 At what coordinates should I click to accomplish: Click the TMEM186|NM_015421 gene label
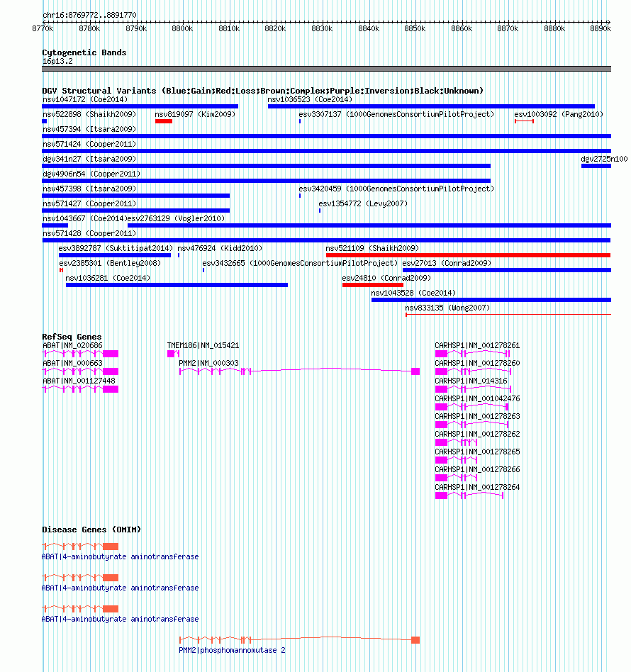point(203,345)
